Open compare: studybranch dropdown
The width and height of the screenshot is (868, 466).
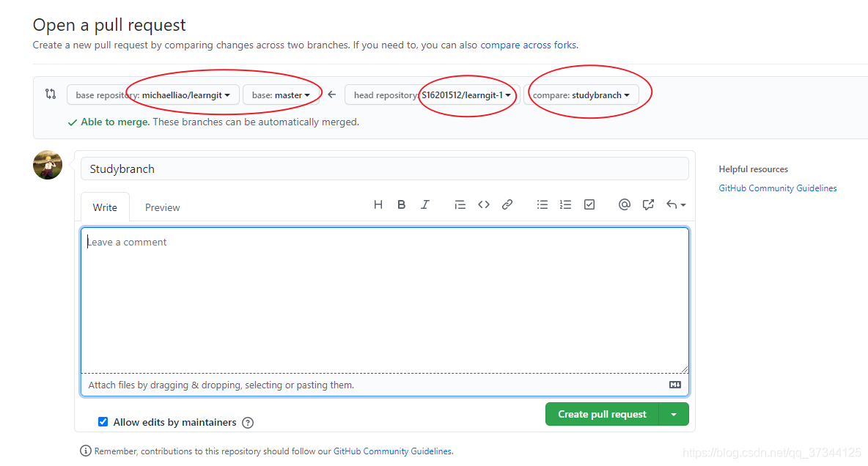click(581, 95)
